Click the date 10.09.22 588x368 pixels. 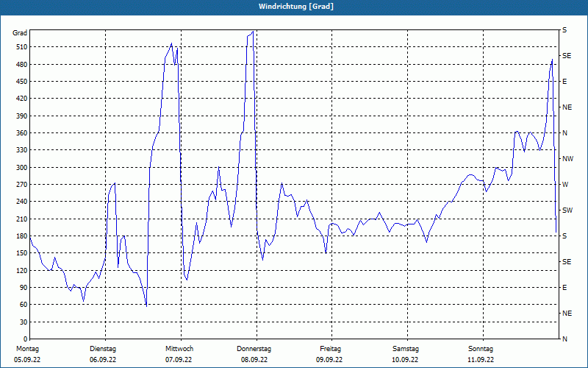[405, 360]
